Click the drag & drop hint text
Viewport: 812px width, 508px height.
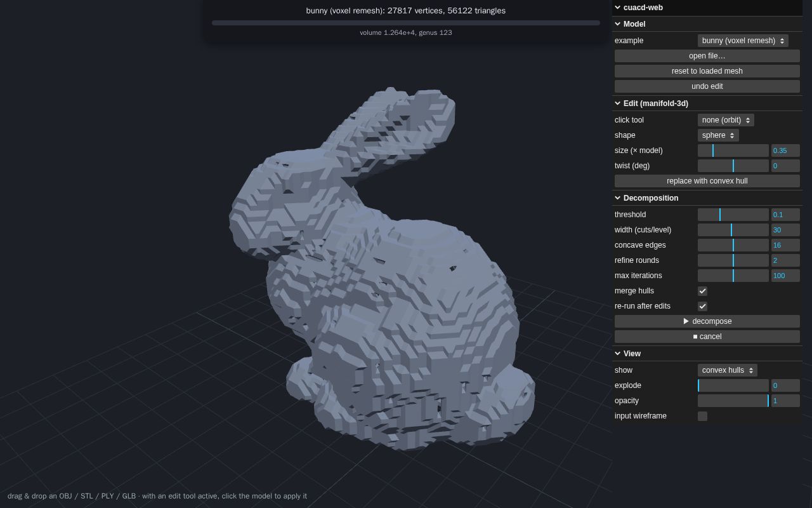tap(157, 496)
